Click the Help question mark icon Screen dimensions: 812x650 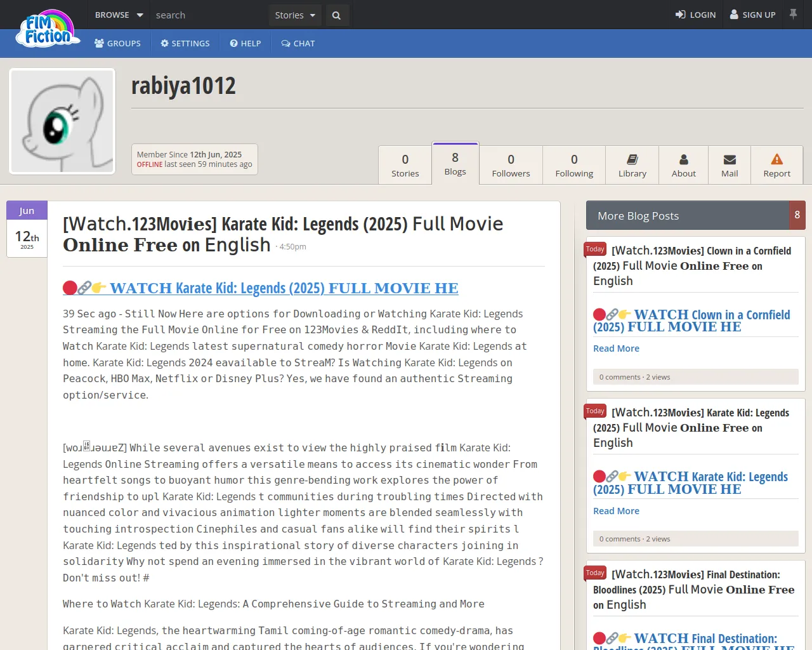click(233, 43)
